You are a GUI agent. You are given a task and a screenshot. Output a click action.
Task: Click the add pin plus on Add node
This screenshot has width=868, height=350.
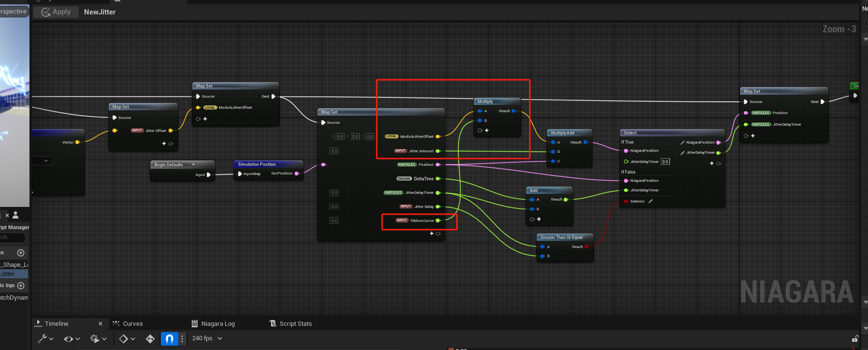(539, 219)
